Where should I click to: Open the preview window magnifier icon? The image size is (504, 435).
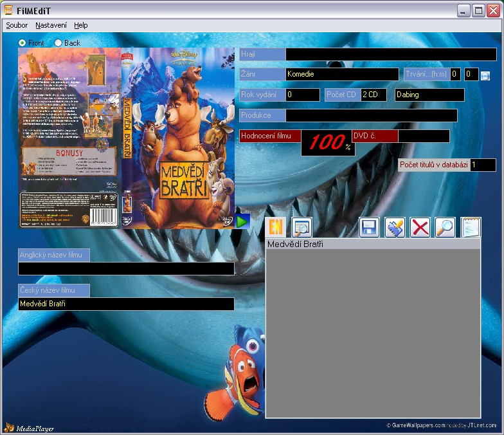click(x=302, y=228)
